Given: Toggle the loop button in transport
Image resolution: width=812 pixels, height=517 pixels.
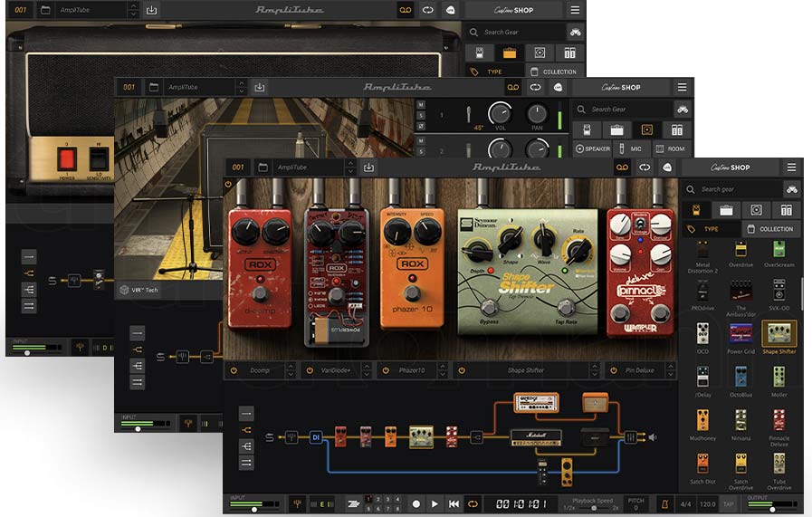Looking at the screenshot, I should pos(473,504).
